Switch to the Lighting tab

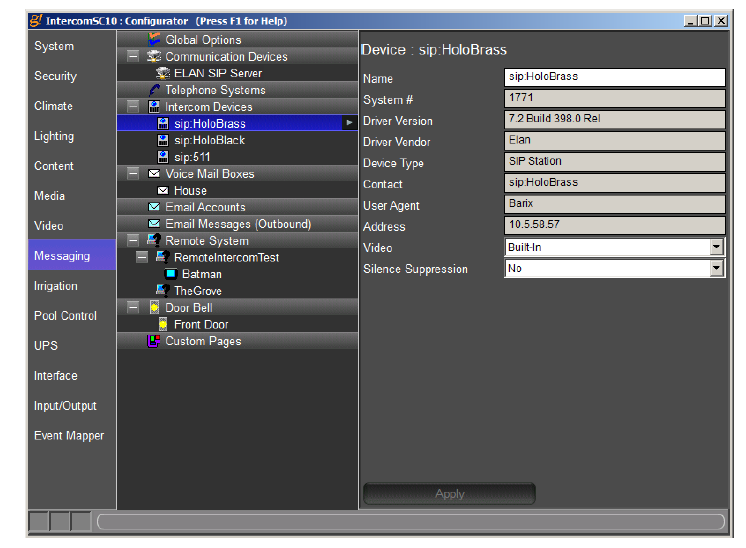pyautogui.click(x=54, y=136)
